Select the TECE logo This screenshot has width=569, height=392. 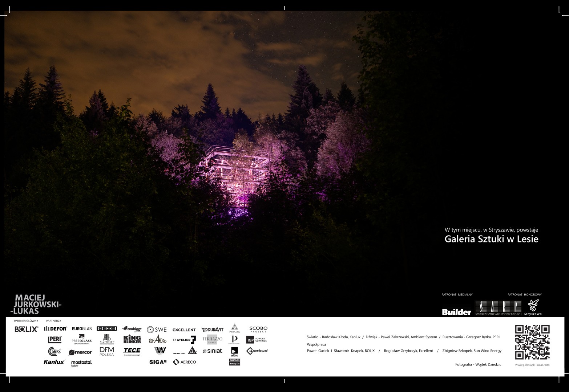(132, 351)
